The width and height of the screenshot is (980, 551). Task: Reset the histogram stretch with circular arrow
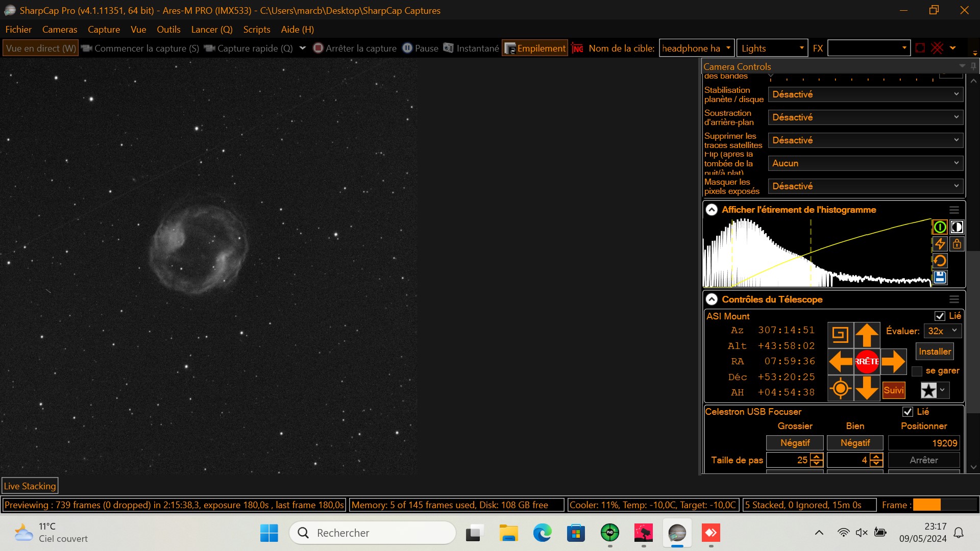tap(940, 261)
